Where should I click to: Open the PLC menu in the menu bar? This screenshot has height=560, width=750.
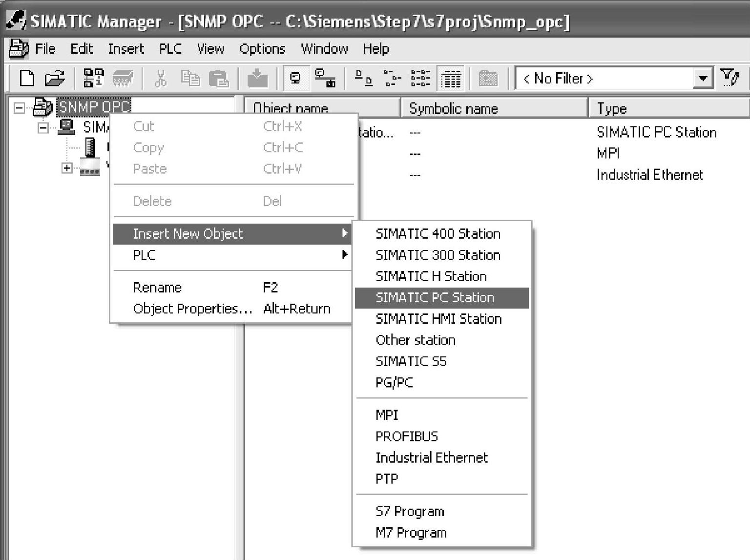pos(170,49)
